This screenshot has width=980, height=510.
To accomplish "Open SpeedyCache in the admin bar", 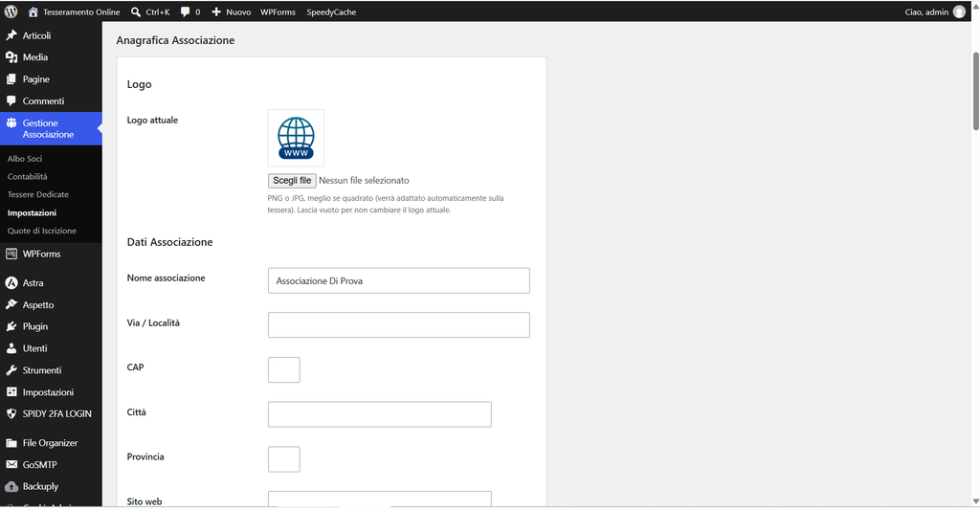I will tap(331, 11).
